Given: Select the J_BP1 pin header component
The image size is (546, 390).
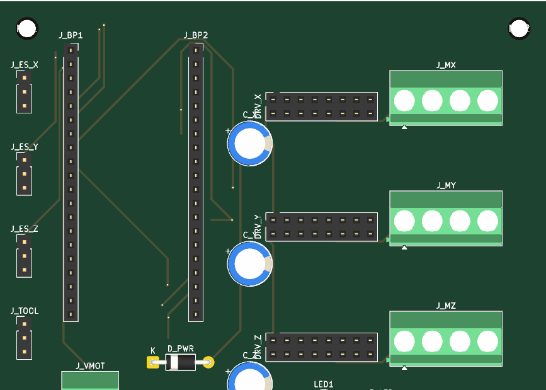Looking at the screenshot, I should (x=71, y=182).
